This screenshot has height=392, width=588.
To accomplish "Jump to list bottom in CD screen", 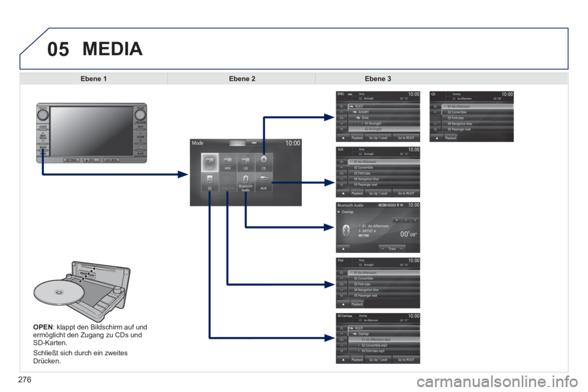I will click(x=435, y=129).
